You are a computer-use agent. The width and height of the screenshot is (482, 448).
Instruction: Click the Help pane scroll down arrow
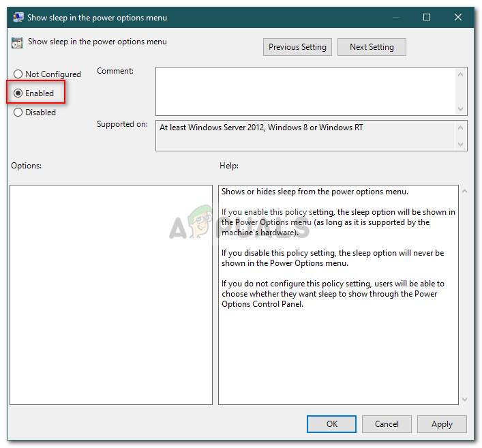tap(464, 400)
